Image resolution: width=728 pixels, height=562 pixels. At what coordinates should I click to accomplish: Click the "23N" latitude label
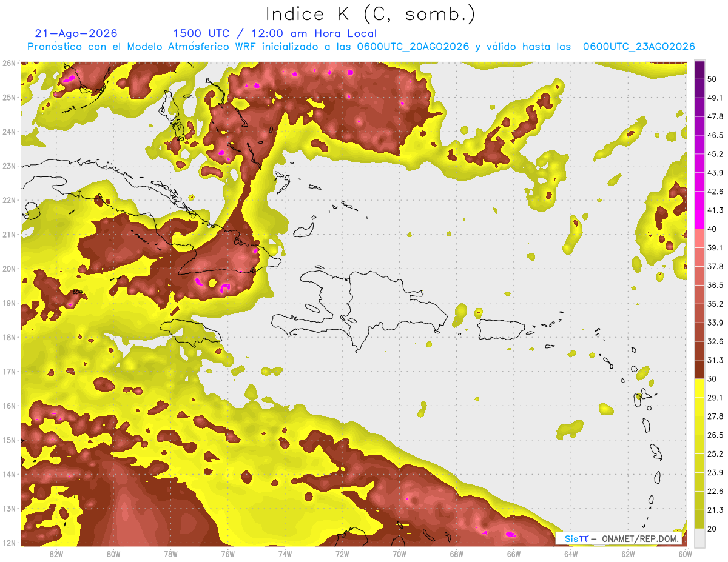(8, 166)
